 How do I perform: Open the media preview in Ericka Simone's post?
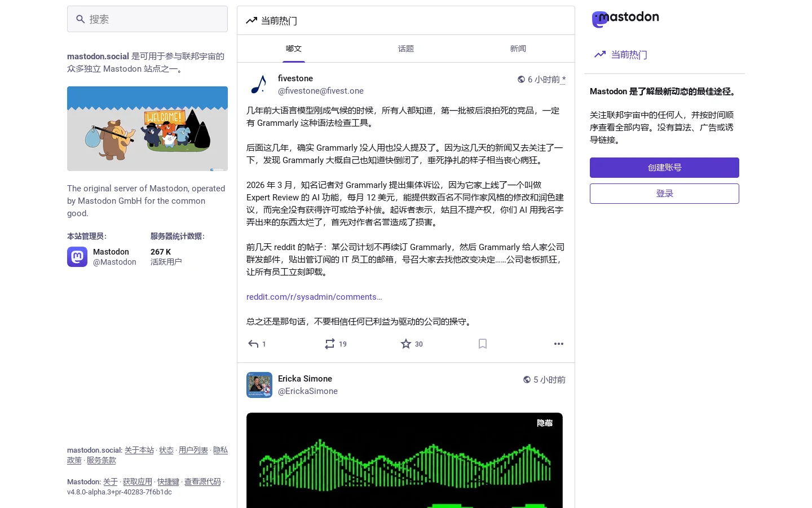(404, 460)
